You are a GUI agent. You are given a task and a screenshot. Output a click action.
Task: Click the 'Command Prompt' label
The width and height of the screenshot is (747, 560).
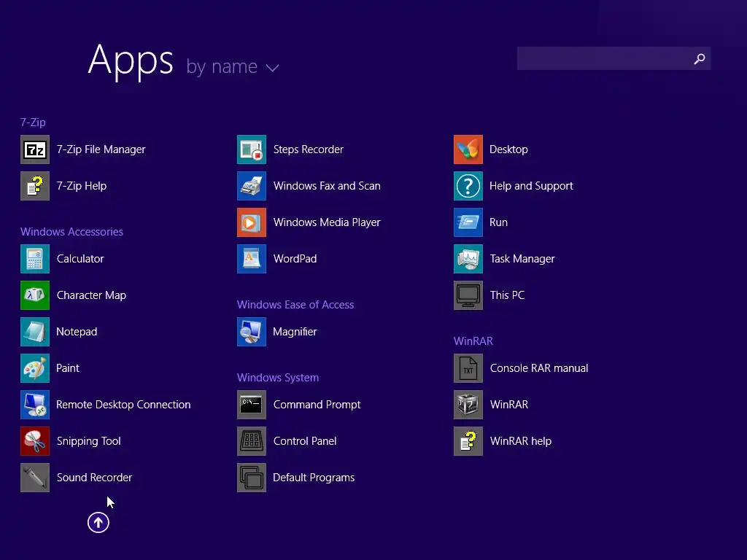point(317,405)
